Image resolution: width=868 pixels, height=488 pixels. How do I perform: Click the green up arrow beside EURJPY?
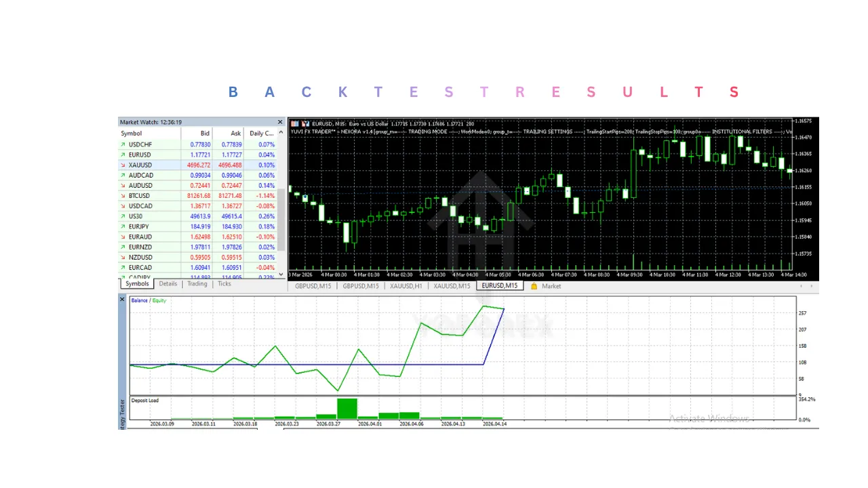pyautogui.click(x=123, y=226)
